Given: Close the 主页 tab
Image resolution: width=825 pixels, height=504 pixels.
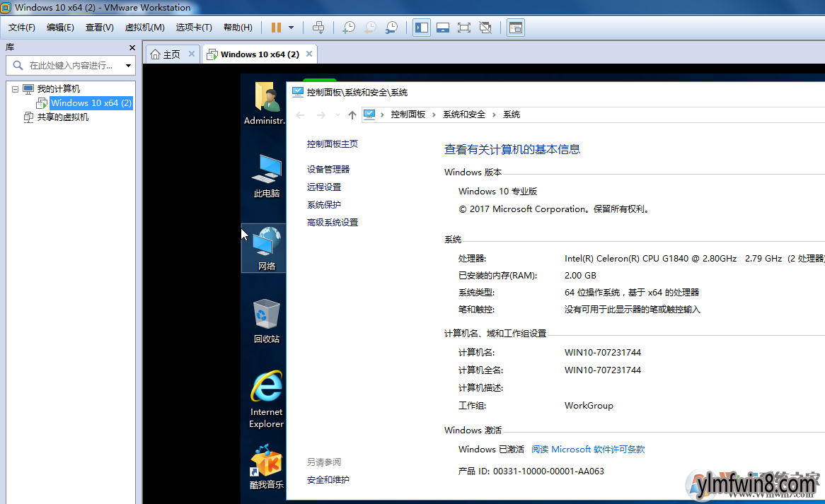Looking at the screenshot, I should pos(192,54).
